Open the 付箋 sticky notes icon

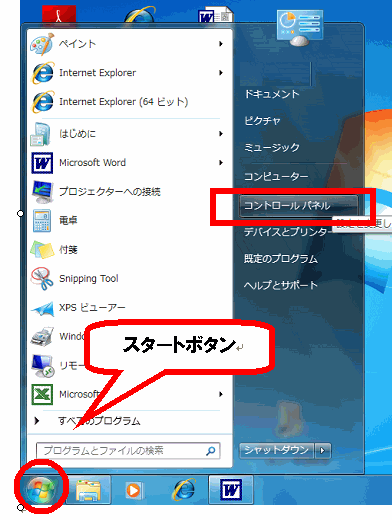tap(42, 249)
